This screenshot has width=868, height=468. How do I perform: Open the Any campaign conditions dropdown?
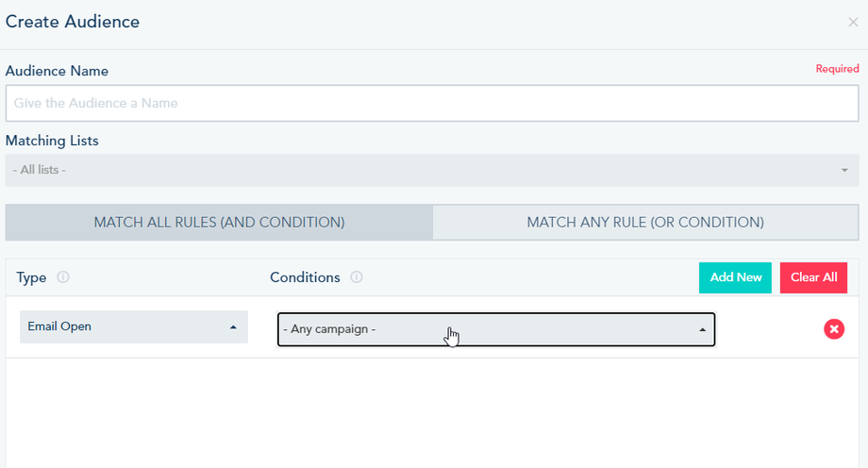tap(491, 329)
